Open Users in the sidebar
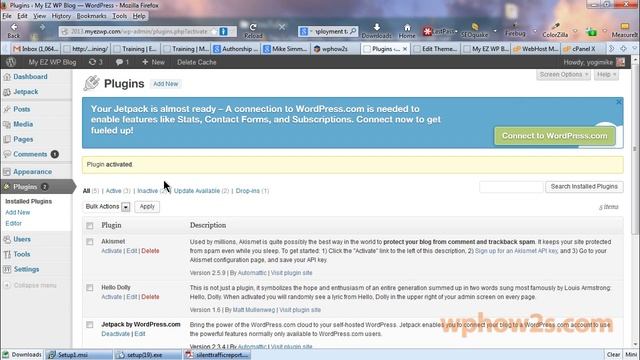Viewport: 640px width, 360px height. click(x=22, y=239)
